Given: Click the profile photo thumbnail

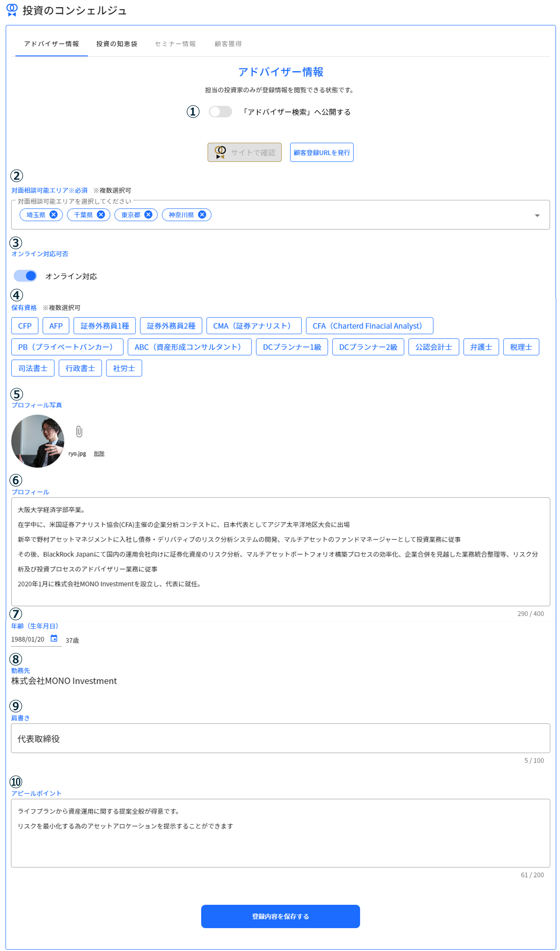Looking at the screenshot, I should [x=38, y=441].
